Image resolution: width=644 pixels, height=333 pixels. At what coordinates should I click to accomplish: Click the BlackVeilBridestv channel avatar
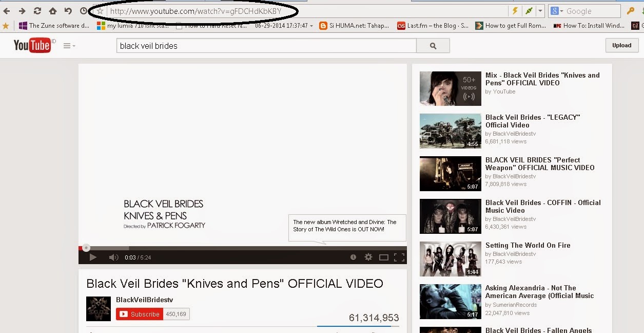point(99,309)
